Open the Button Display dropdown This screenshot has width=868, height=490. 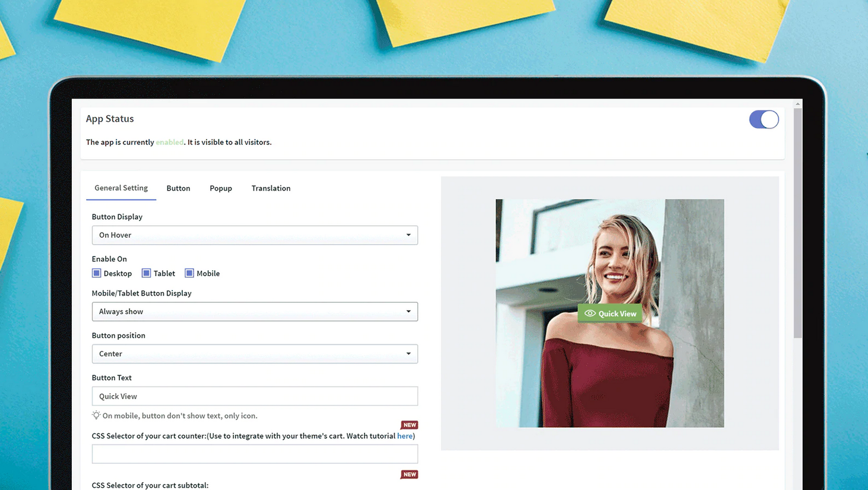255,235
